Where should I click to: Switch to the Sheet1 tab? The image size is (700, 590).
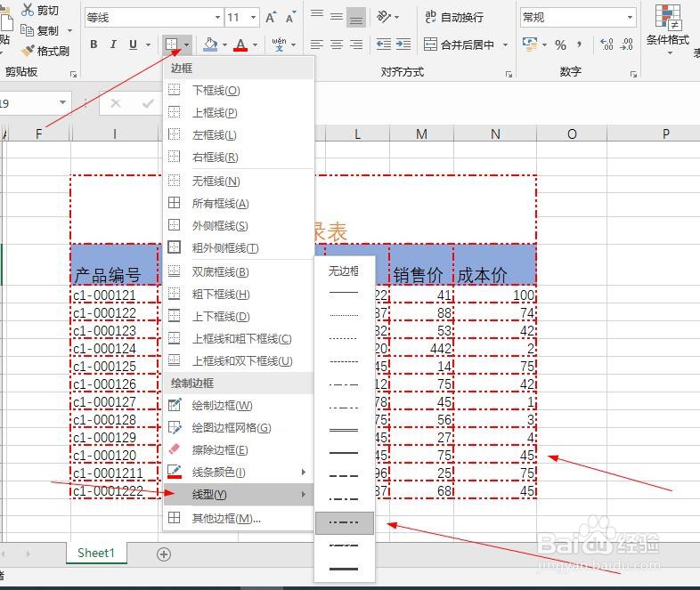point(96,553)
